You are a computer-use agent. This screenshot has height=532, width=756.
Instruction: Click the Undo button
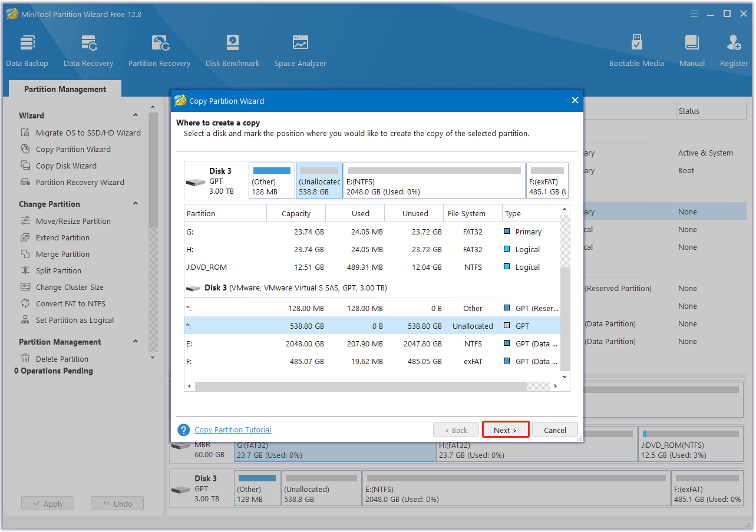pyautogui.click(x=117, y=504)
